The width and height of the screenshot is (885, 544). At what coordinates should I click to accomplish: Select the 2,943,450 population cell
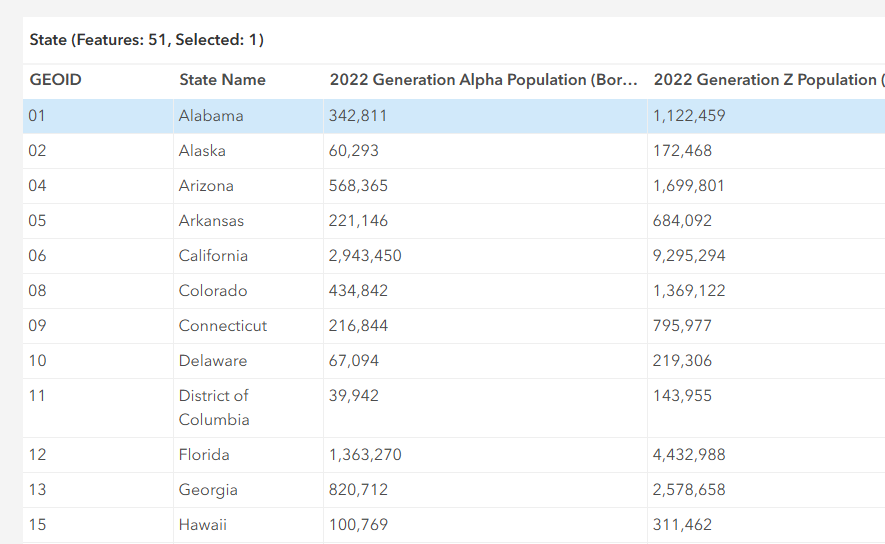click(365, 256)
